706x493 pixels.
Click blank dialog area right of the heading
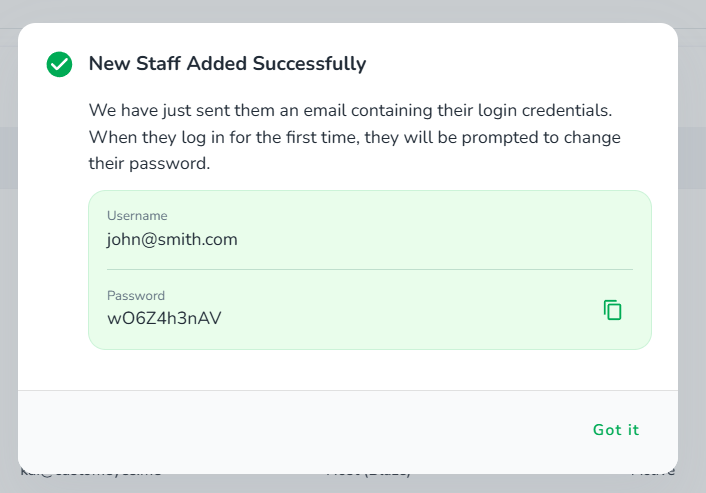point(520,64)
